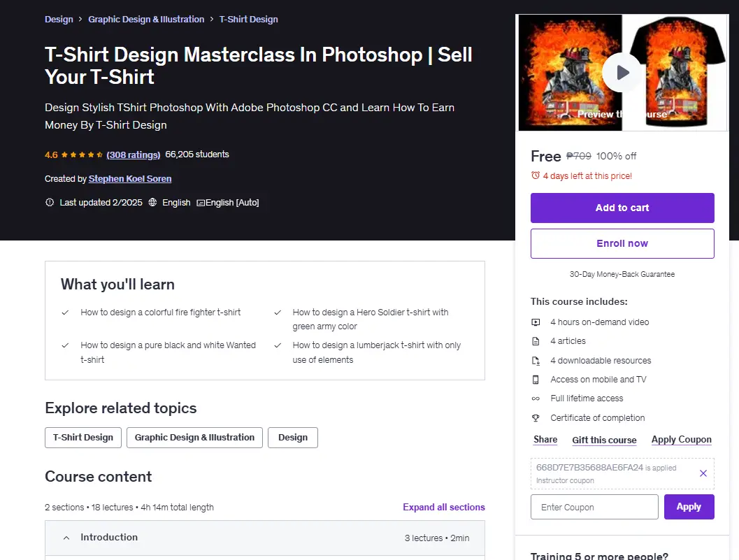
Task: Collapse the Introduction section chevron
Action: point(66,538)
